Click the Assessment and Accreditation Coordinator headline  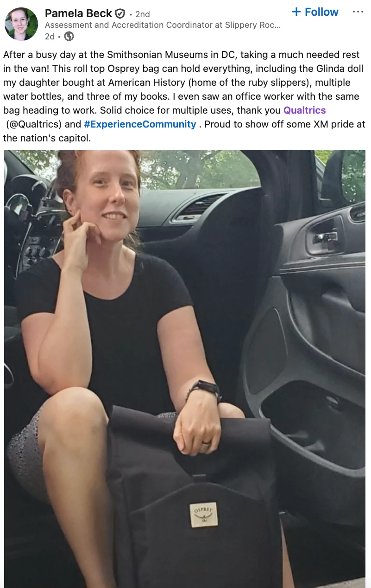point(163,26)
